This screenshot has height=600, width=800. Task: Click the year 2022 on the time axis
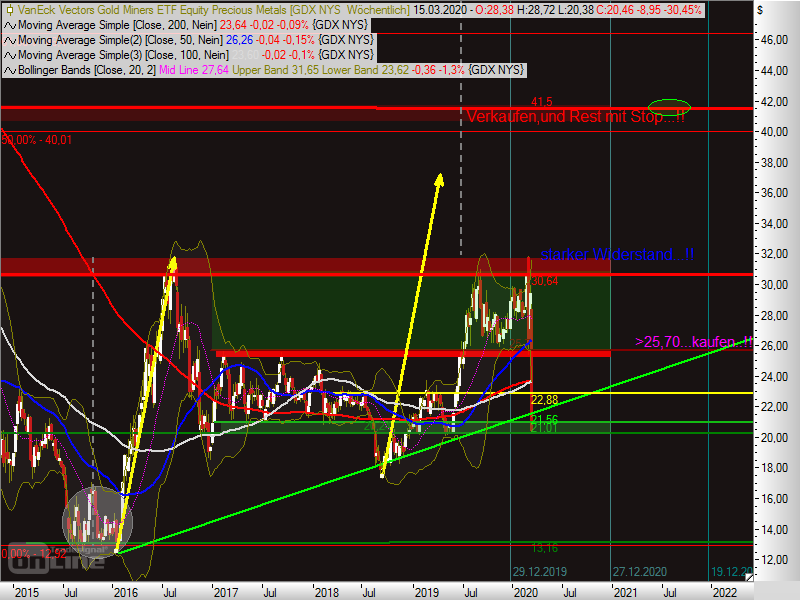coord(724,592)
